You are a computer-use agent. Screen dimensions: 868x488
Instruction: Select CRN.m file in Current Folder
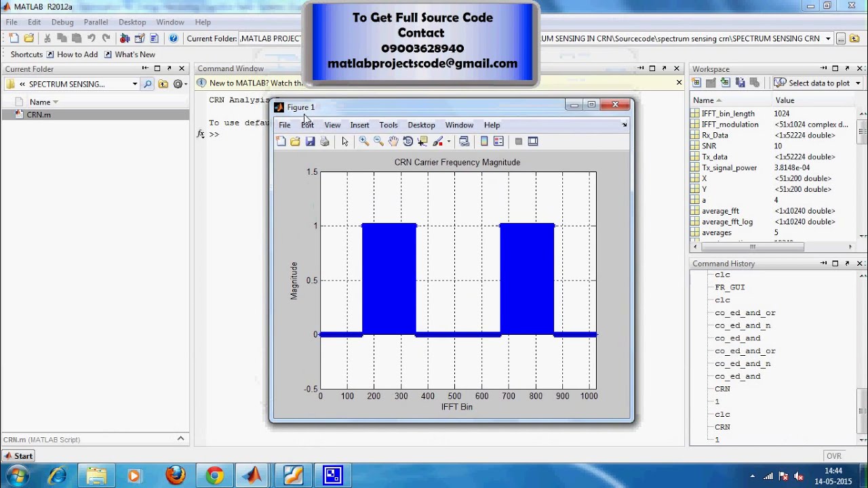pyautogui.click(x=96, y=115)
